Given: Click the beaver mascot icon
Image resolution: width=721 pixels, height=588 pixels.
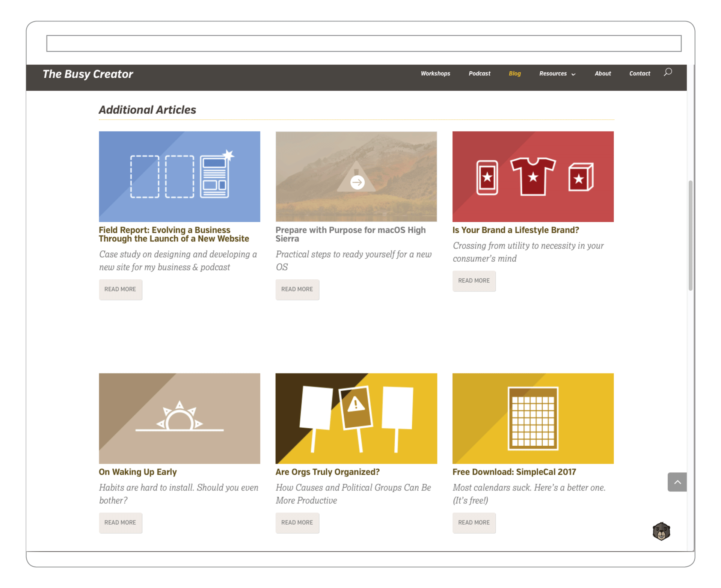Looking at the screenshot, I should click(x=661, y=531).
